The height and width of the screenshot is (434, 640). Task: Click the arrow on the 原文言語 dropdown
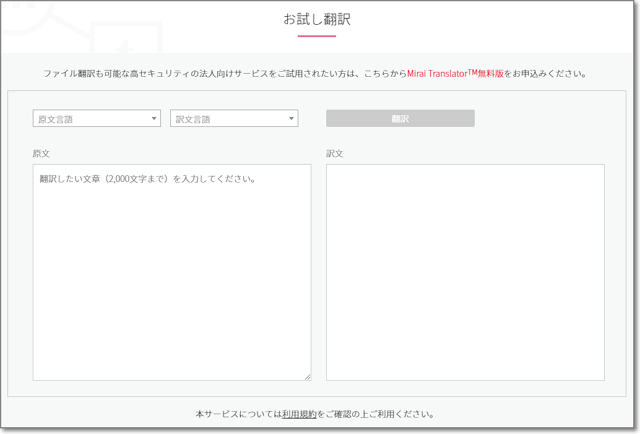click(x=154, y=119)
